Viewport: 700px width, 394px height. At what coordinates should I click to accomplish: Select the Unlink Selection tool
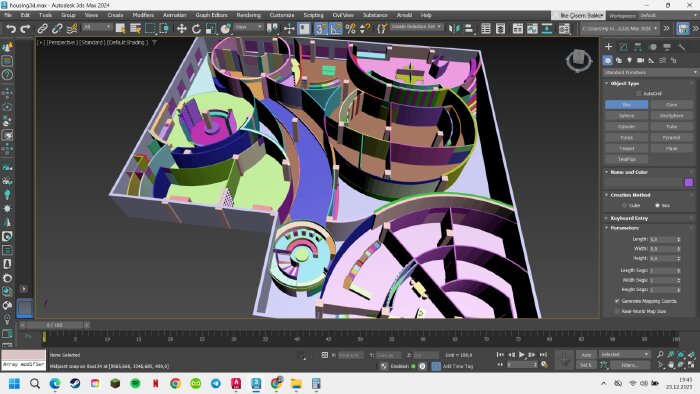(57, 29)
